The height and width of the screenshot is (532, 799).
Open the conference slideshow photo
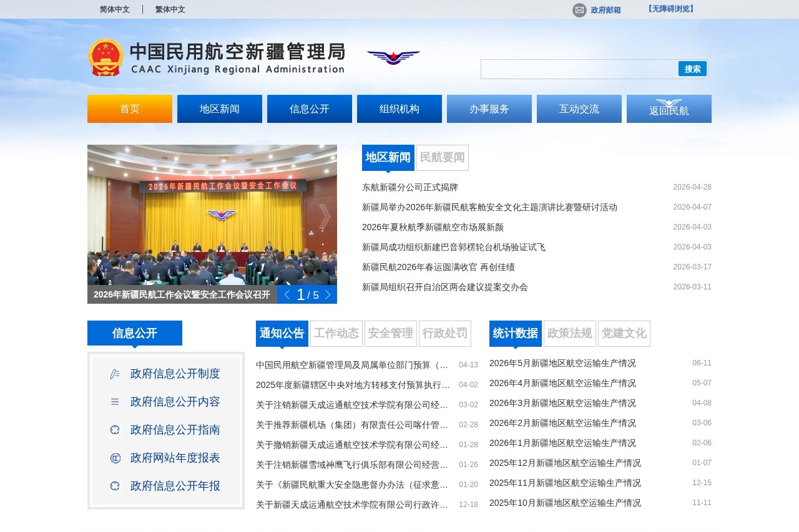point(212,215)
